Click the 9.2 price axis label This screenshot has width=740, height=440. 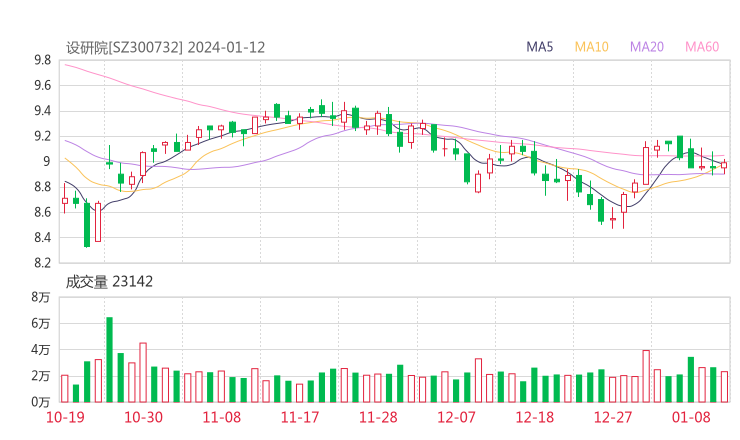click(42, 136)
